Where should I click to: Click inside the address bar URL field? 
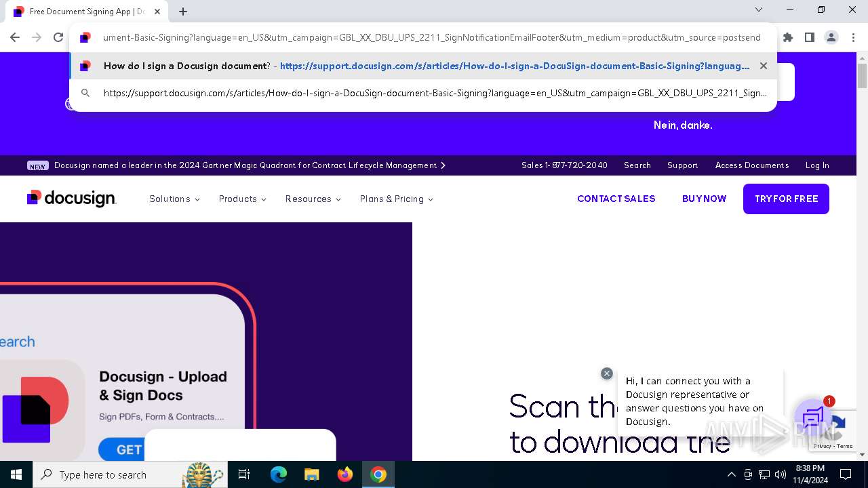[431, 37]
